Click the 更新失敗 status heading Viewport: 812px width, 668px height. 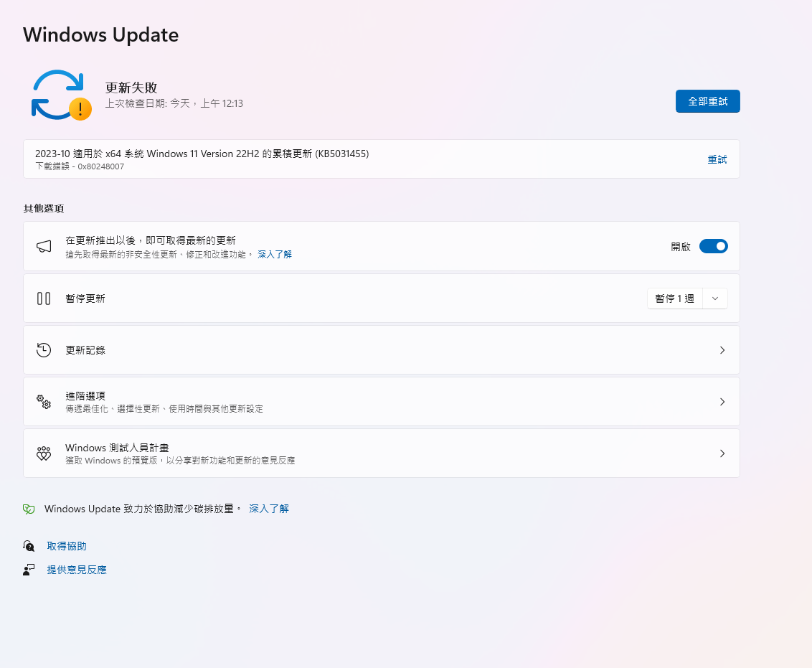(131, 87)
